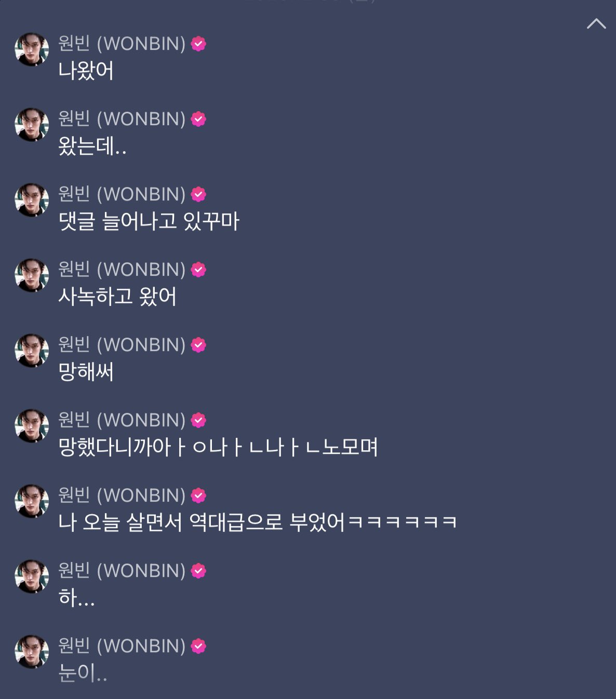
Task: Select the sender name above '망했다니까아' message
Action: point(122,420)
